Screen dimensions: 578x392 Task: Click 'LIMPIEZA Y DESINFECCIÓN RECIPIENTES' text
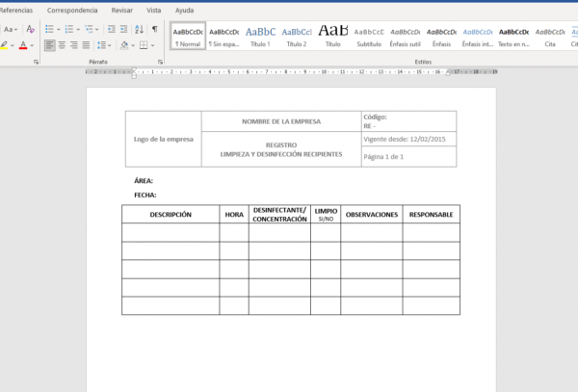281,154
